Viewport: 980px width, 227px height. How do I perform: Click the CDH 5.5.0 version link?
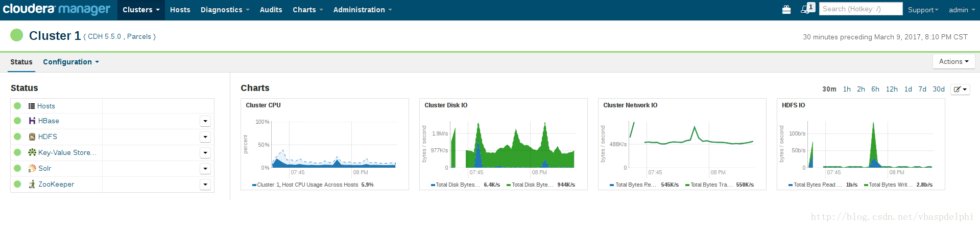click(x=104, y=36)
